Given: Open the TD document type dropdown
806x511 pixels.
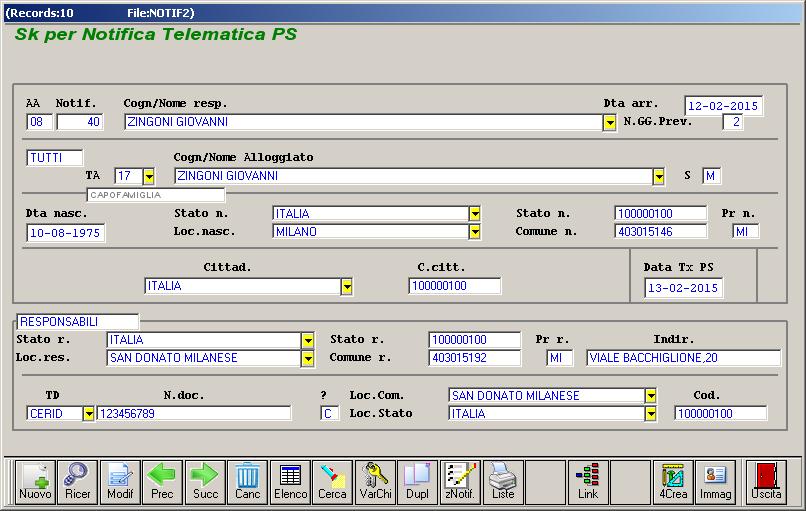Looking at the screenshot, I should [x=88, y=414].
